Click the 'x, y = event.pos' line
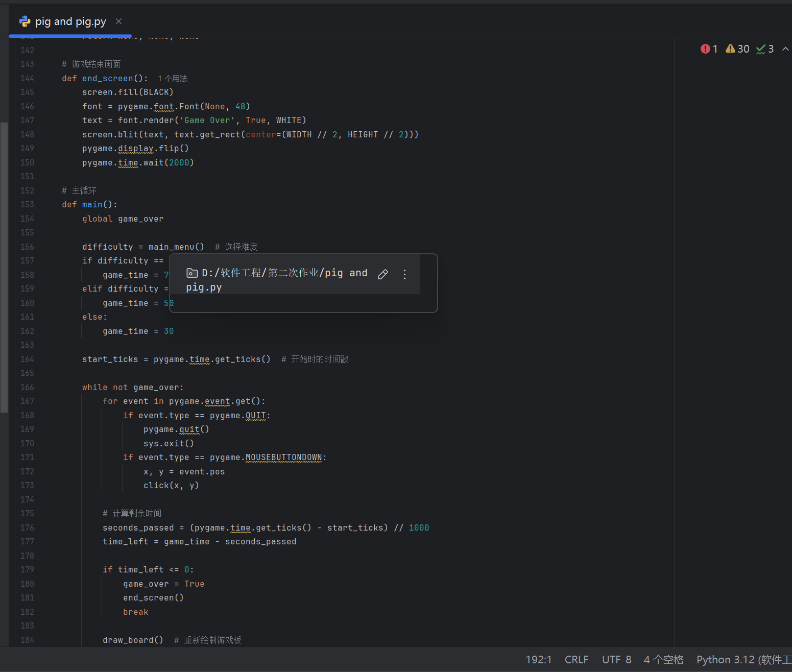Image resolution: width=792 pixels, height=672 pixels. coord(184,471)
